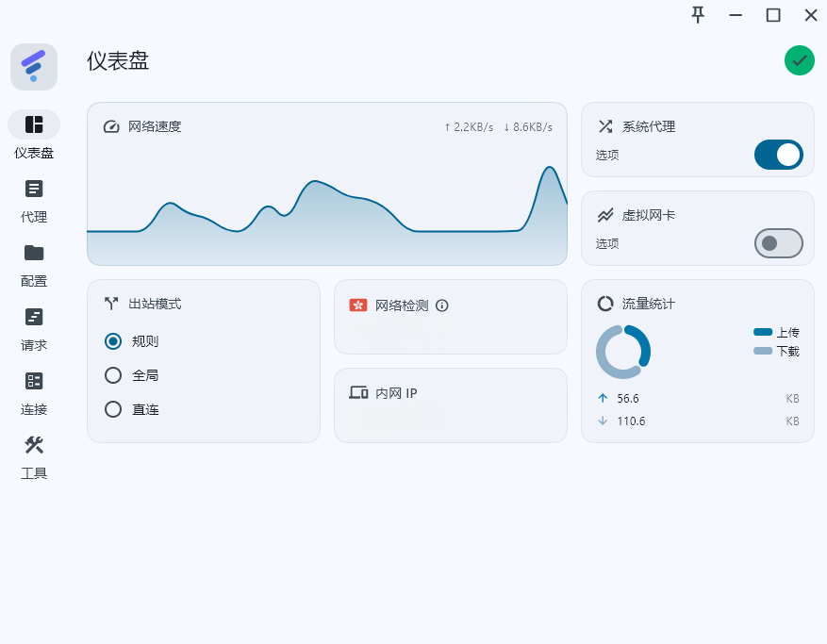Open the 工具 tools sidebar tab
Viewport: 827px width, 644px height.
tap(34, 458)
